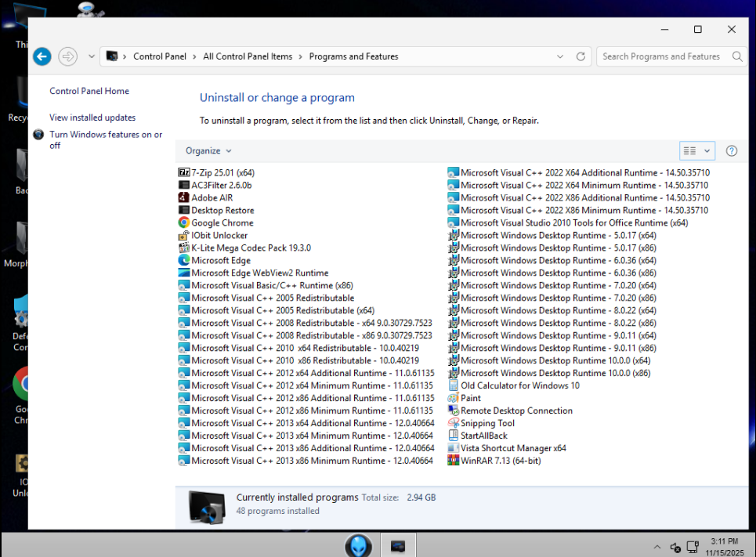756x557 pixels.
Task: Click the back arrow navigation button
Action: pos(42,56)
